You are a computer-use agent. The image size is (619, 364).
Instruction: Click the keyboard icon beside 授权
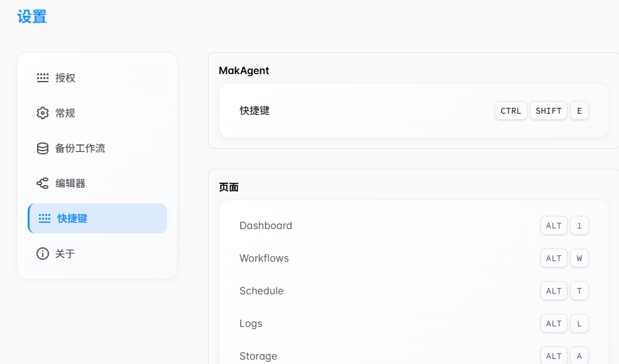(x=43, y=78)
